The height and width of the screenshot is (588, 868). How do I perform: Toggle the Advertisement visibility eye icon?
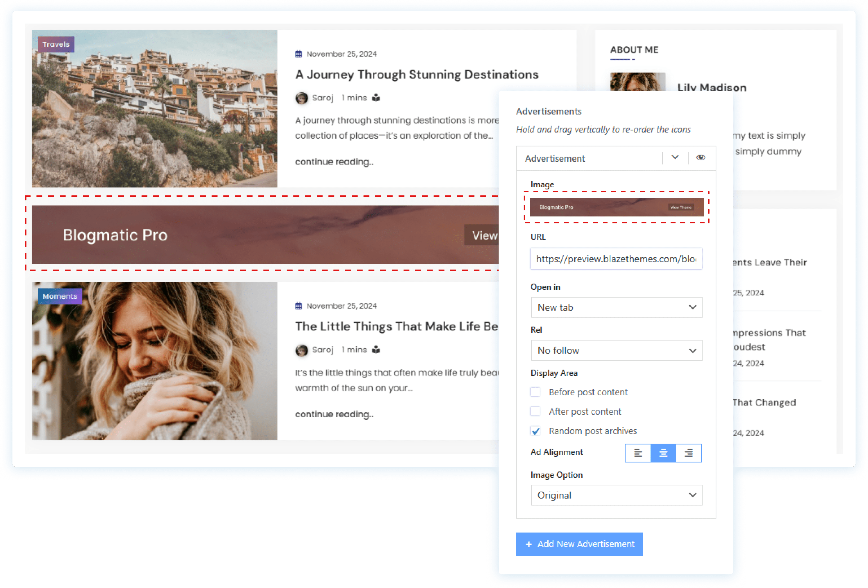(701, 158)
